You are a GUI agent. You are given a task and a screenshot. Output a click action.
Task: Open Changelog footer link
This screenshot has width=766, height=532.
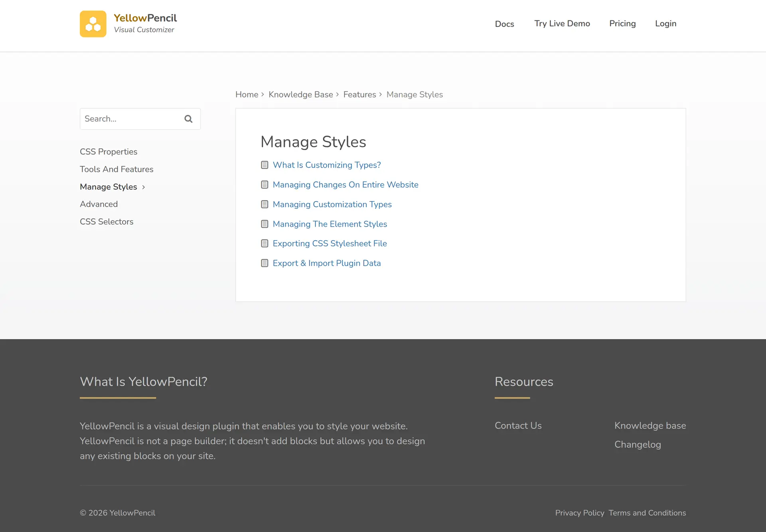pos(638,445)
